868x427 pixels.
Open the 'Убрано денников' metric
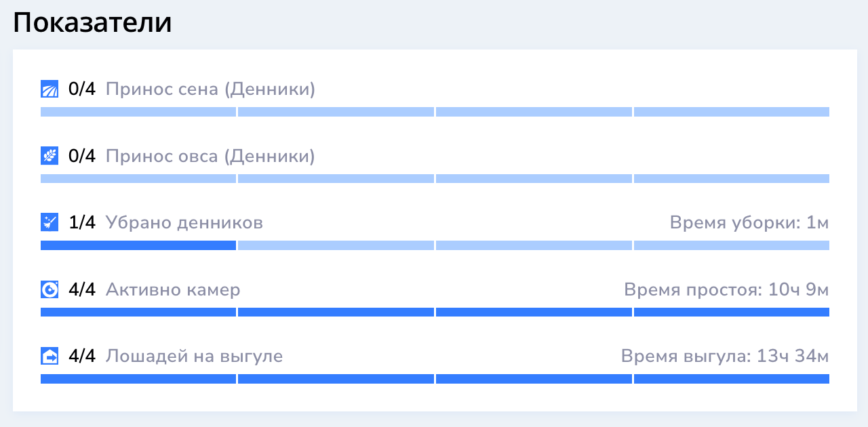coord(184,222)
